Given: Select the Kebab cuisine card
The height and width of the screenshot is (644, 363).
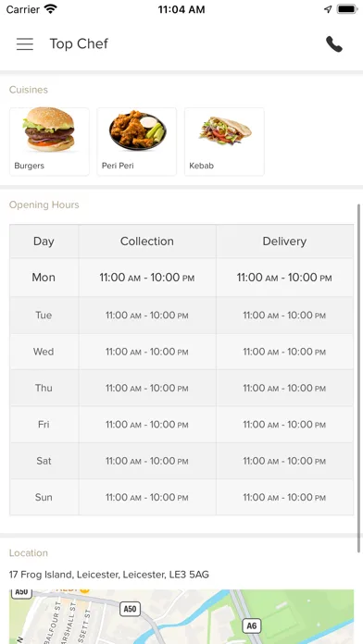Looking at the screenshot, I should [x=224, y=142].
